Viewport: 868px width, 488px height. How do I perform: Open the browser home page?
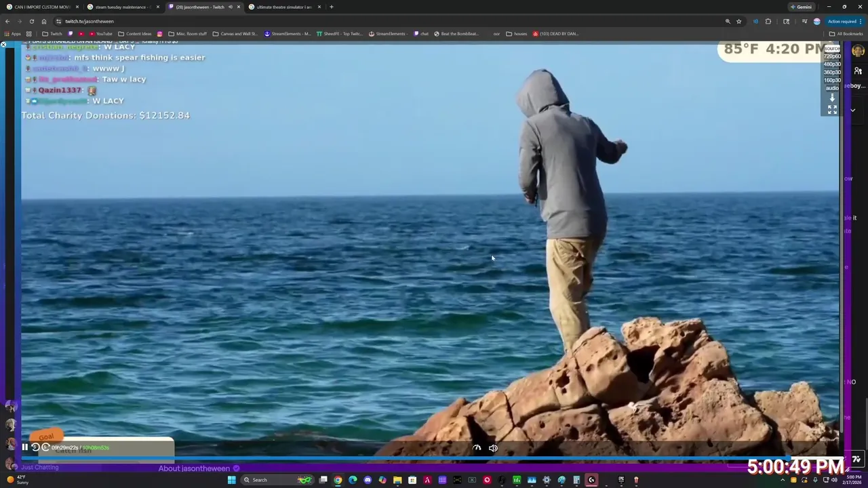pos(44,21)
